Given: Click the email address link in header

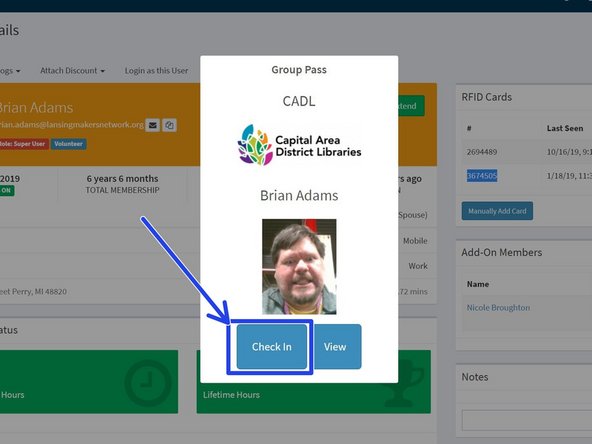Looking at the screenshot, I should (x=72, y=125).
